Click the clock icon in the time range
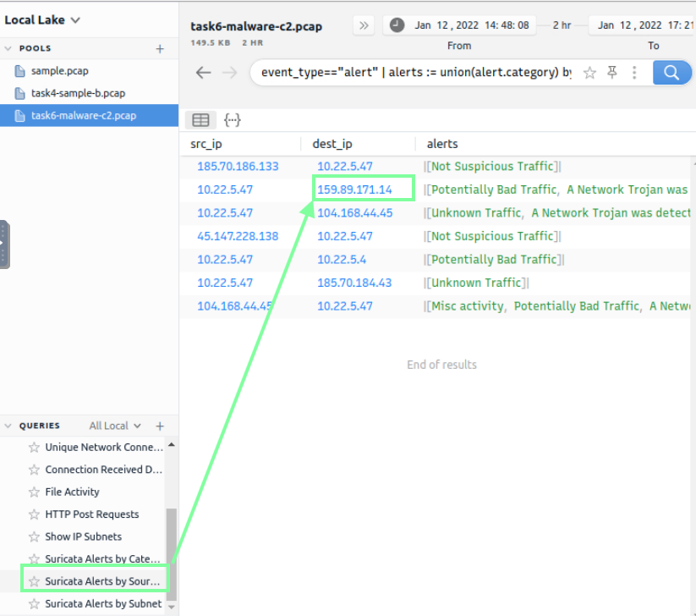696x616 pixels. (397, 25)
